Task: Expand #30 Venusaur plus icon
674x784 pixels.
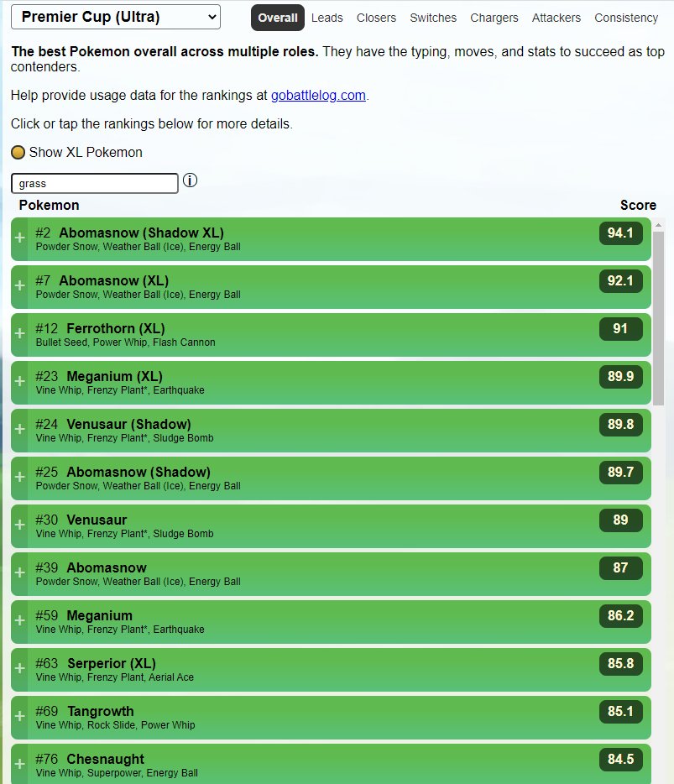Action: click(x=19, y=525)
